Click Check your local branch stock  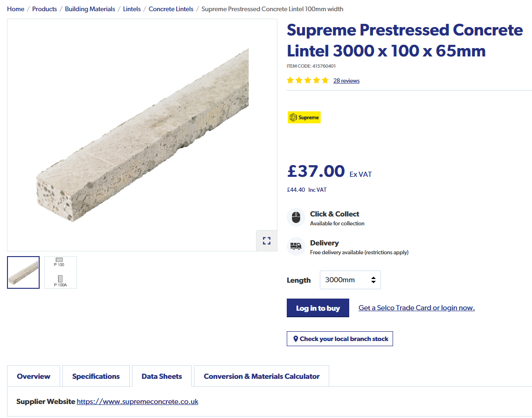pyautogui.click(x=340, y=339)
